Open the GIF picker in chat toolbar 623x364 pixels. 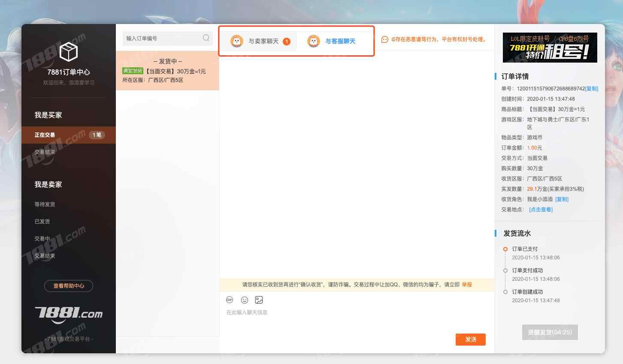[x=230, y=300]
